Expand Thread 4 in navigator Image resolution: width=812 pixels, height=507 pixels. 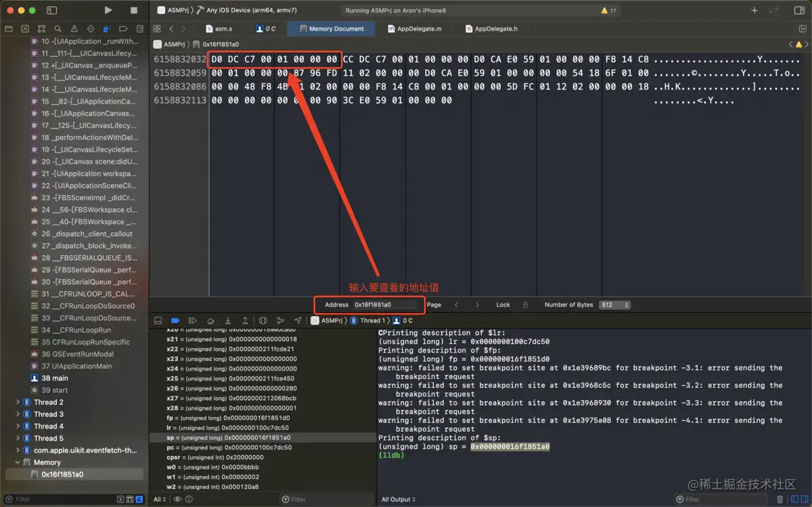click(18, 426)
